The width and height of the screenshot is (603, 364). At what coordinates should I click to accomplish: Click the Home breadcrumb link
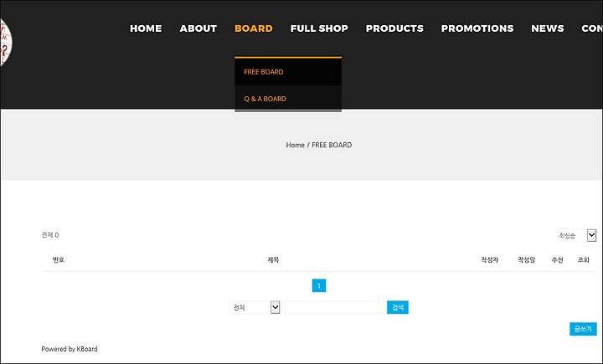click(295, 145)
